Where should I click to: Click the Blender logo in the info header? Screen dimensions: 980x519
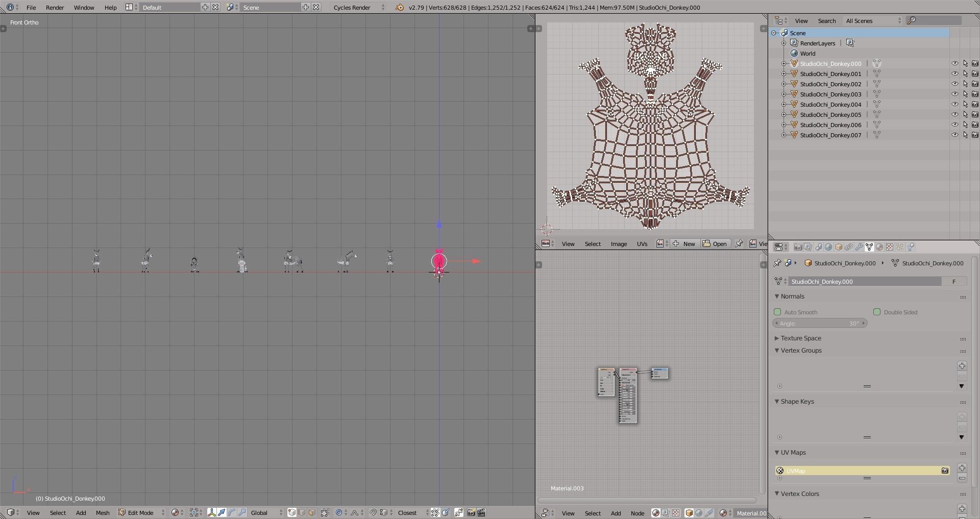(x=400, y=7)
